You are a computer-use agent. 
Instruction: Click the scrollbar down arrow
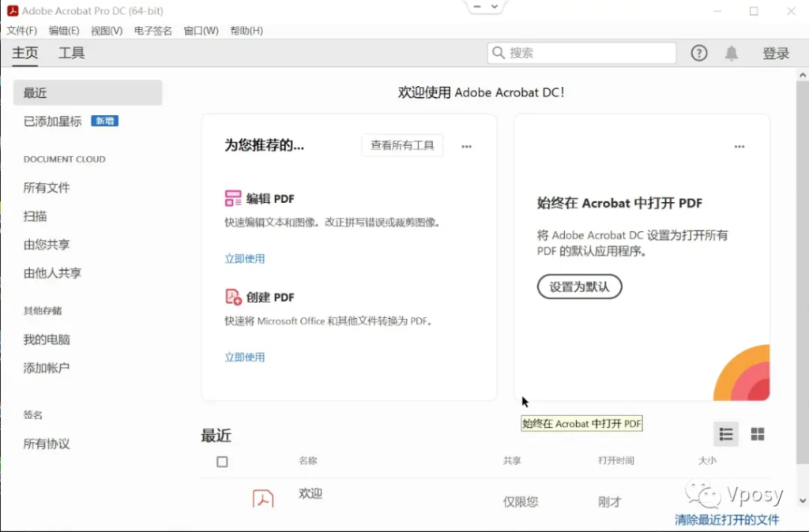pos(803,500)
